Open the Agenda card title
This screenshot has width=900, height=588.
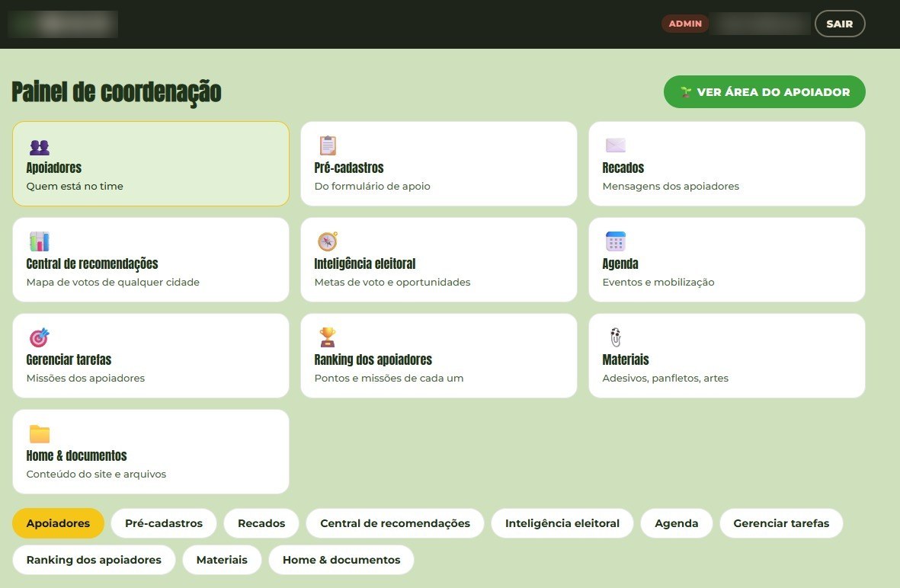coord(620,264)
